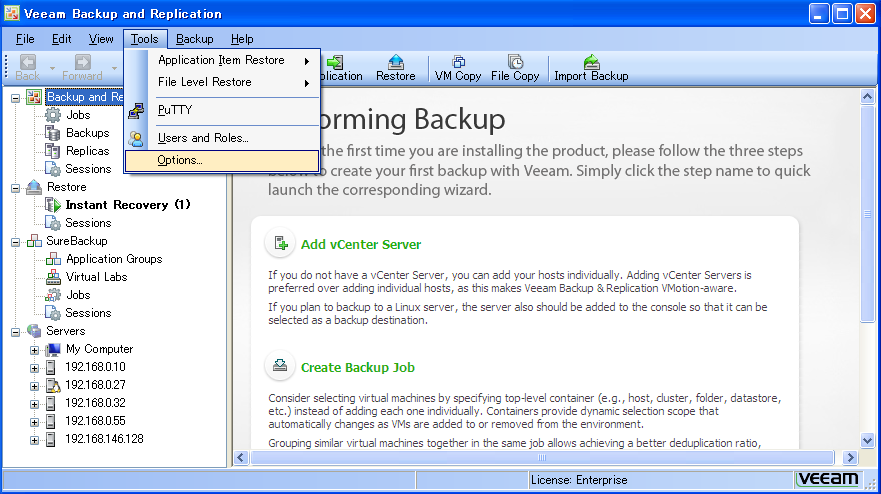Click the vertical scrollbar down arrow

(867, 441)
